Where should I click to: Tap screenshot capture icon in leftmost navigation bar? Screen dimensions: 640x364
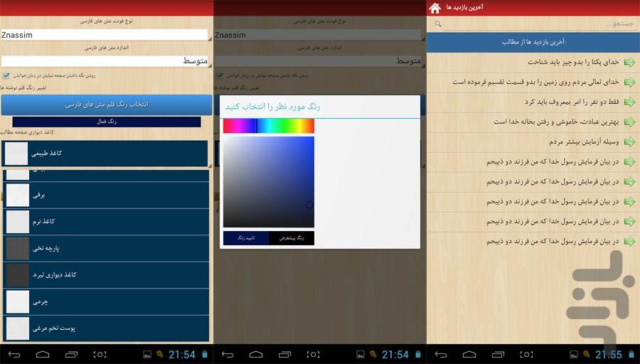[100, 354]
